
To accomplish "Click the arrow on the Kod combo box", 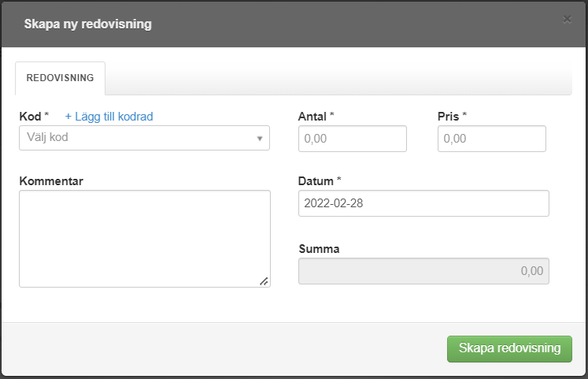I will click(260, 139).
